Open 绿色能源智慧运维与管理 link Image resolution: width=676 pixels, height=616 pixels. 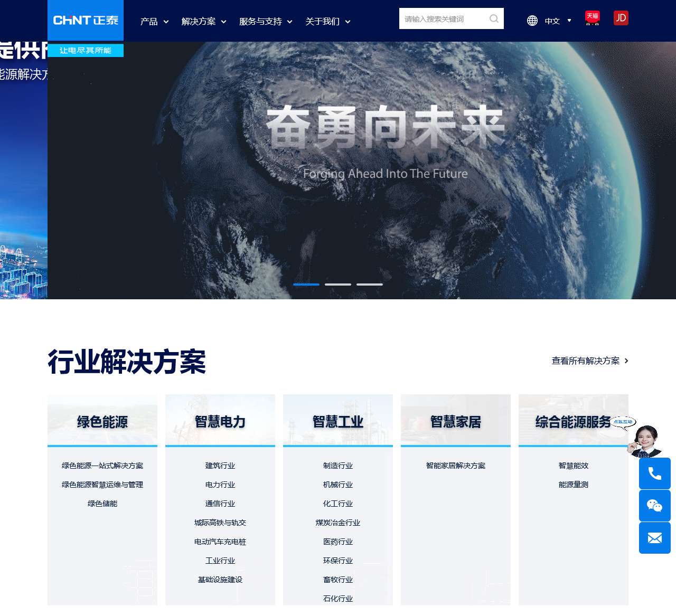102,485
